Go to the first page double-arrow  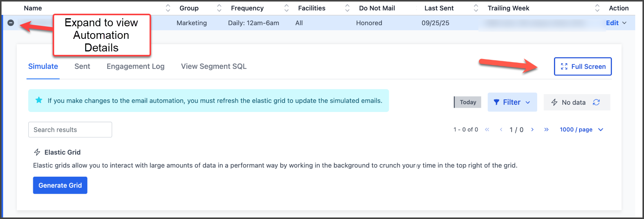coord(487,129)
